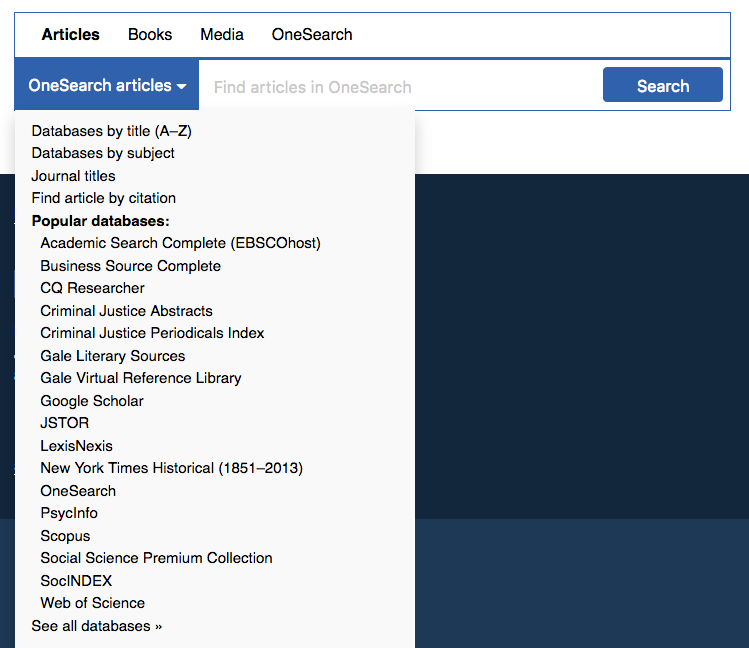Choose Find article by citation
749x648 pixels.
(104, 198)
